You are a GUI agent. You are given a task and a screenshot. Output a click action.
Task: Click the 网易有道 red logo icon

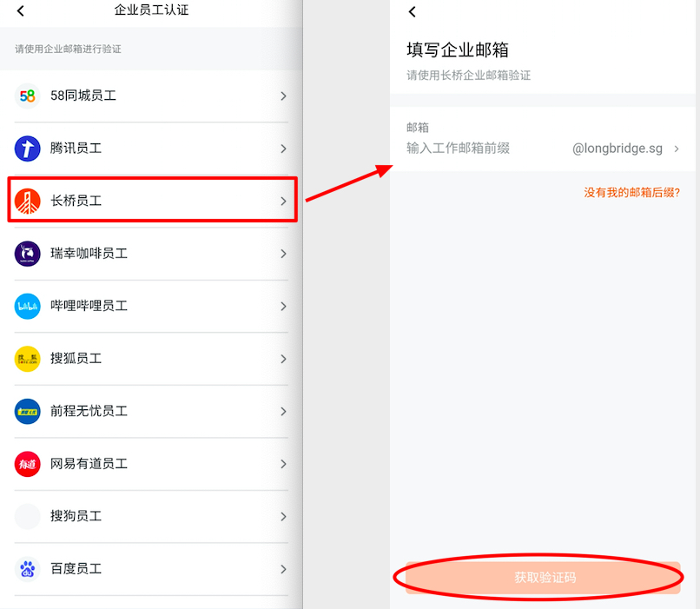pos(27,464)
